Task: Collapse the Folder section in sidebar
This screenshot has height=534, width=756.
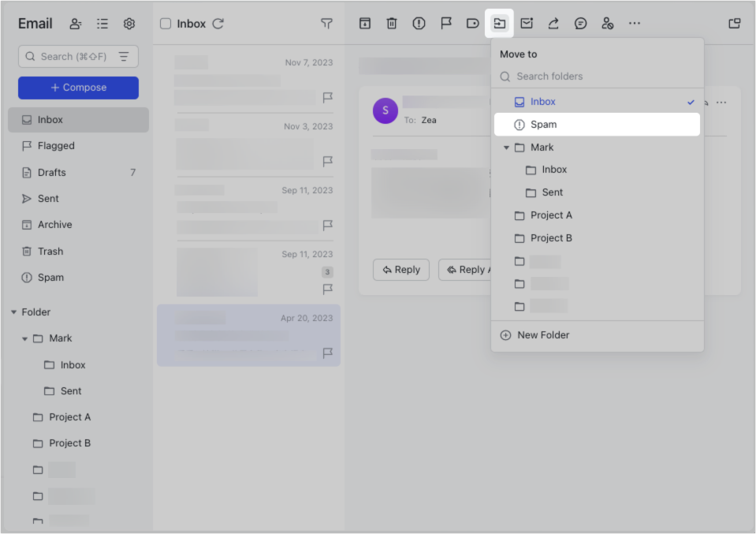Action: (13, 312)
